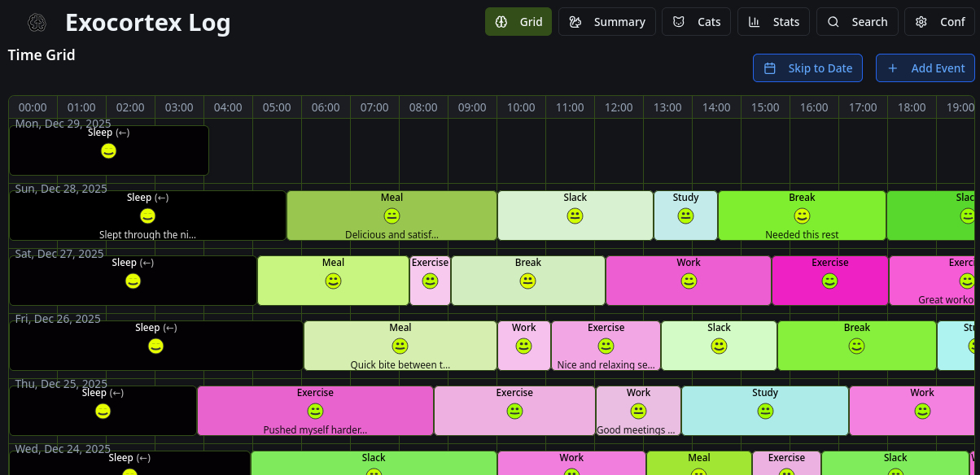This screenshot has height=475, width=980.
Task: Click the gear icon for Conf
Action: (921, 22)
